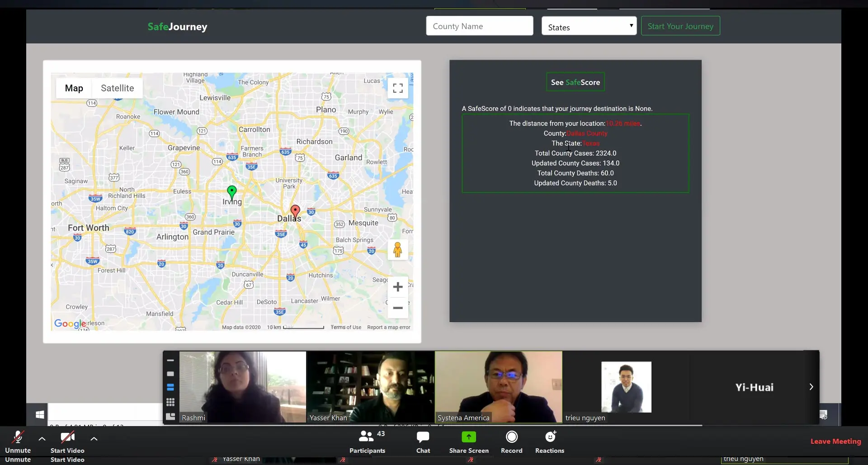This screenshot has width=868, height=465.
Task: Expand audio options arrow beside Unmute
Action: 42,439
